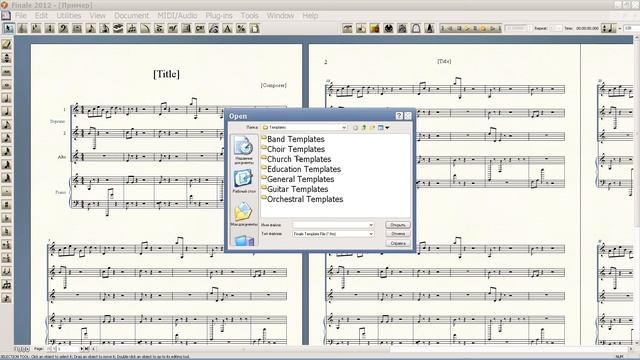Select the Measure tool icon
This screenshot has width=640, height=360.
coord(77,29)
